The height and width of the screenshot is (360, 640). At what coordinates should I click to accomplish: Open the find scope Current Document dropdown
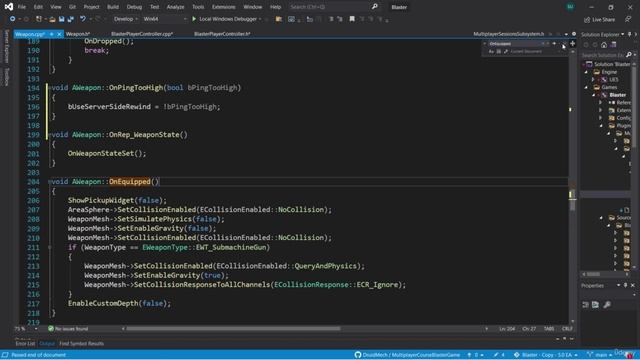tap(535, 51)
